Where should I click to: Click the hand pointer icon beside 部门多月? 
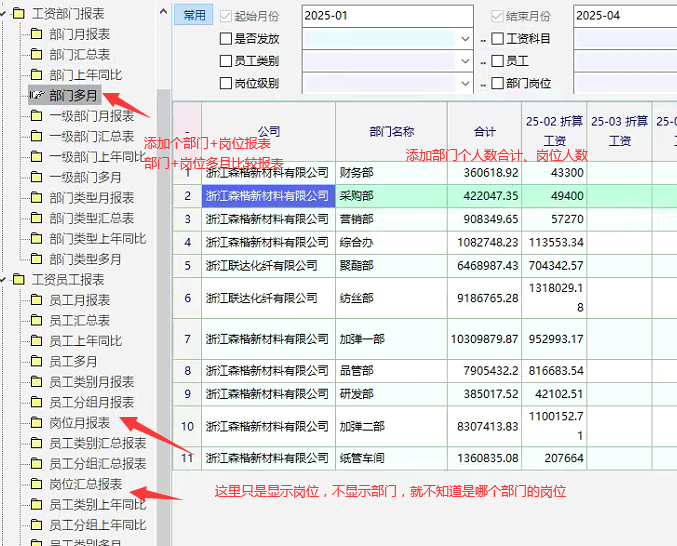click(x=36, y=96)
